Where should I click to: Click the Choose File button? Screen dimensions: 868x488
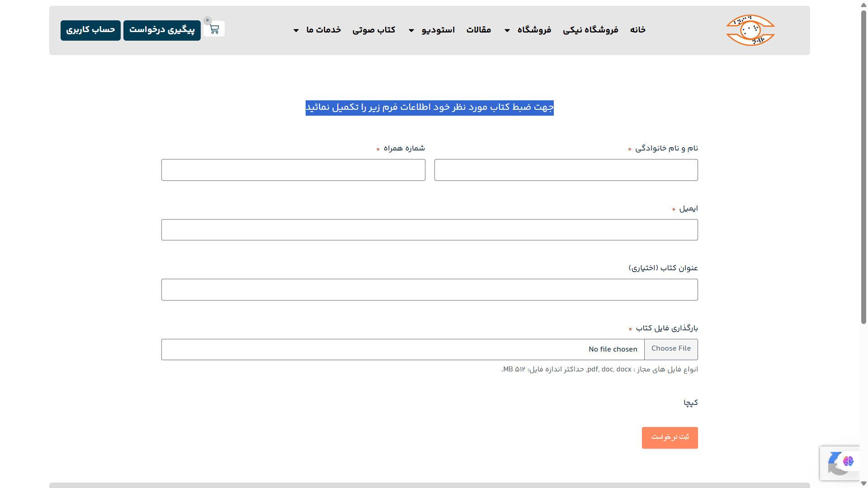(x=671, y=349)
